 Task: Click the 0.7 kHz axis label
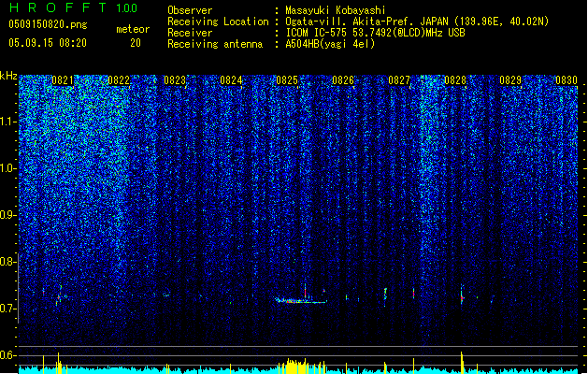7,309
